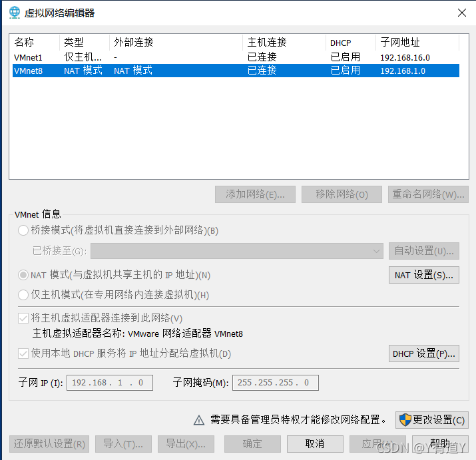Open DHCP 设置(P)... dialog
Viewport: 476px width, 460px height.
pos(424,353)
